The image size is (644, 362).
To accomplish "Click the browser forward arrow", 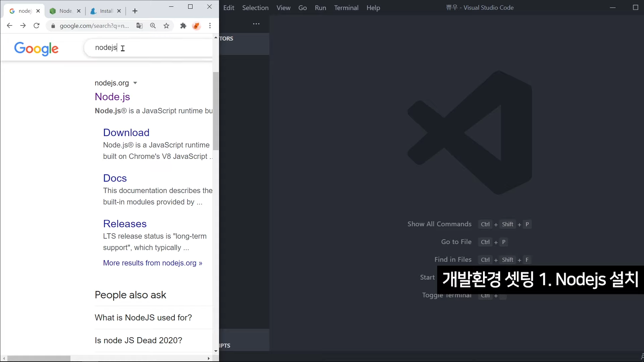I will click(x=23, y=26).
